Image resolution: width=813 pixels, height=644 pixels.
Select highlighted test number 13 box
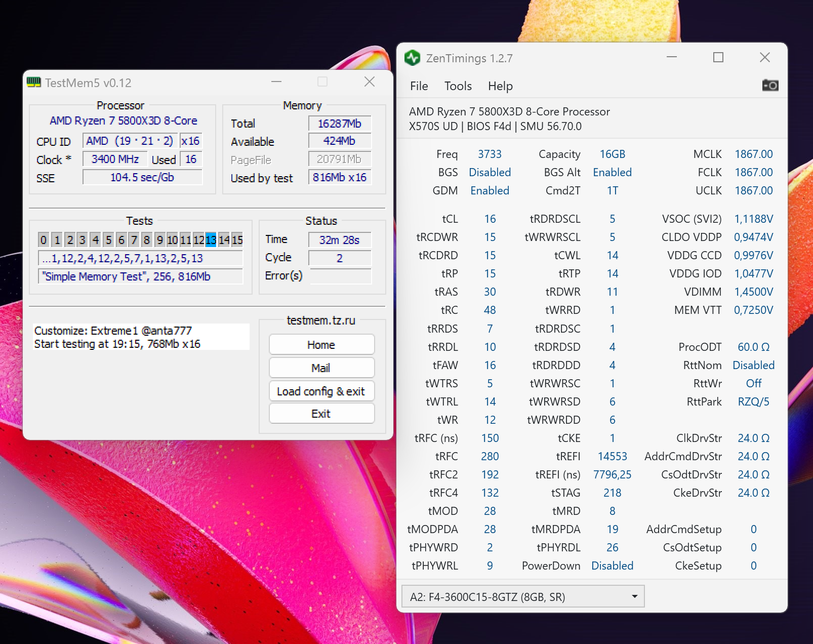(211, 239)
